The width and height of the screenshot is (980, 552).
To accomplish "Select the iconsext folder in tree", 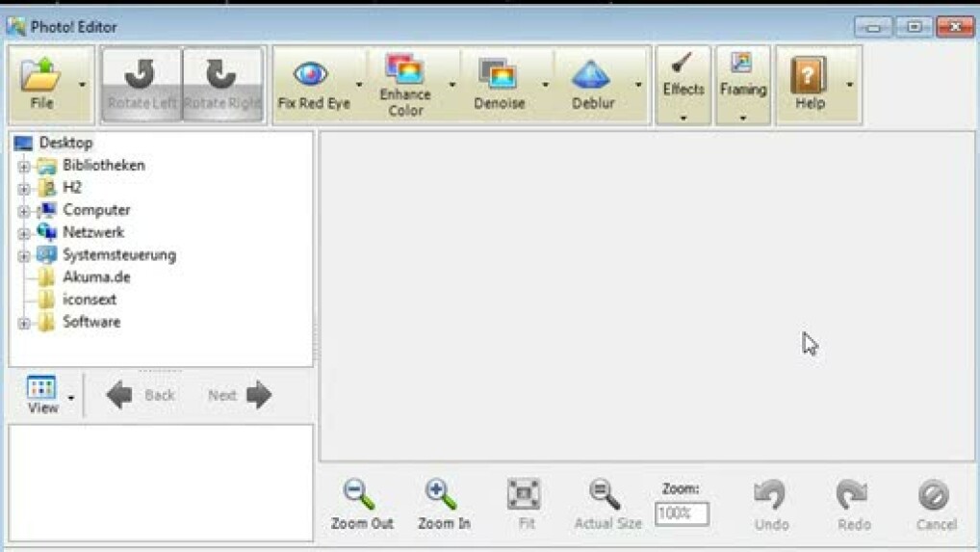I will pos(90,300).
